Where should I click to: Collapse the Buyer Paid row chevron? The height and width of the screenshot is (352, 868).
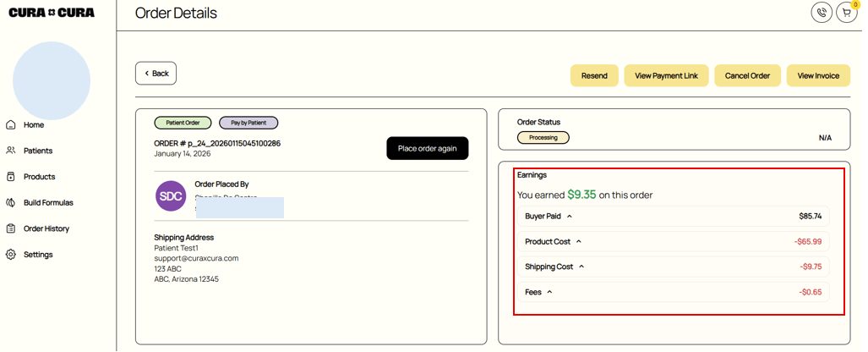pos(570,217)
